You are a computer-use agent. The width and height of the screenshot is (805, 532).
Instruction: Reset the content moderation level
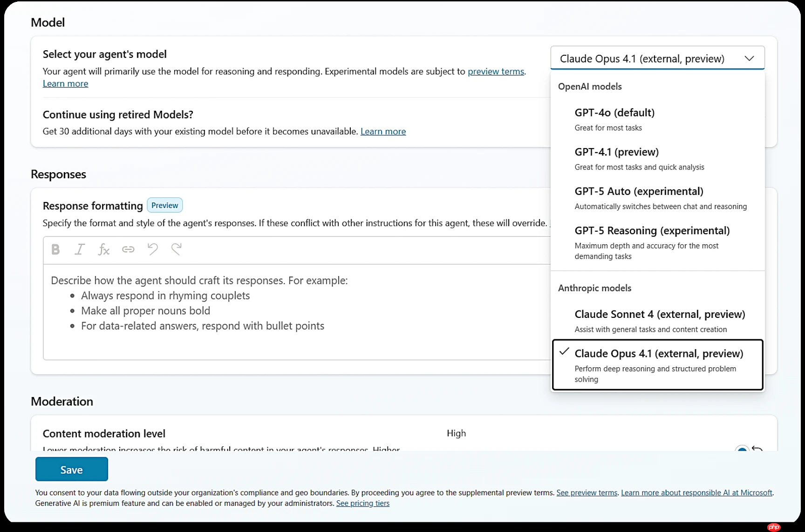pyautogui.click(x=757, y=449)
